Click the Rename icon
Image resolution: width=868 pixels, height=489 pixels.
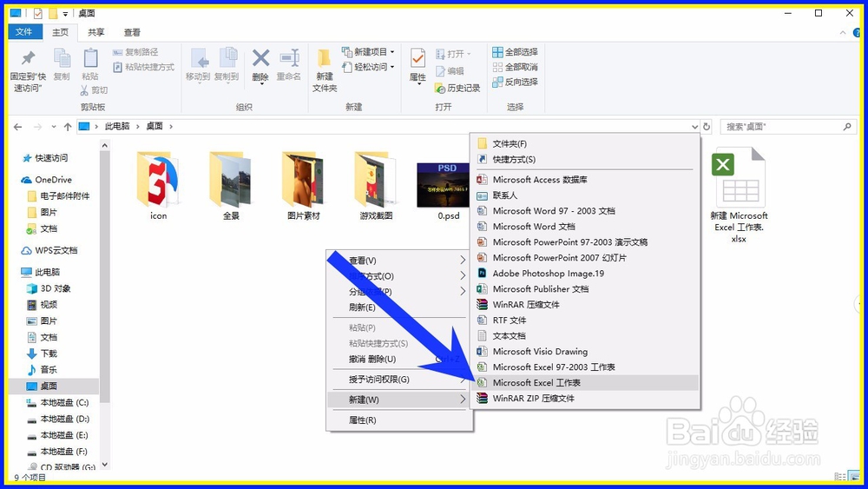tap(290, 57)
